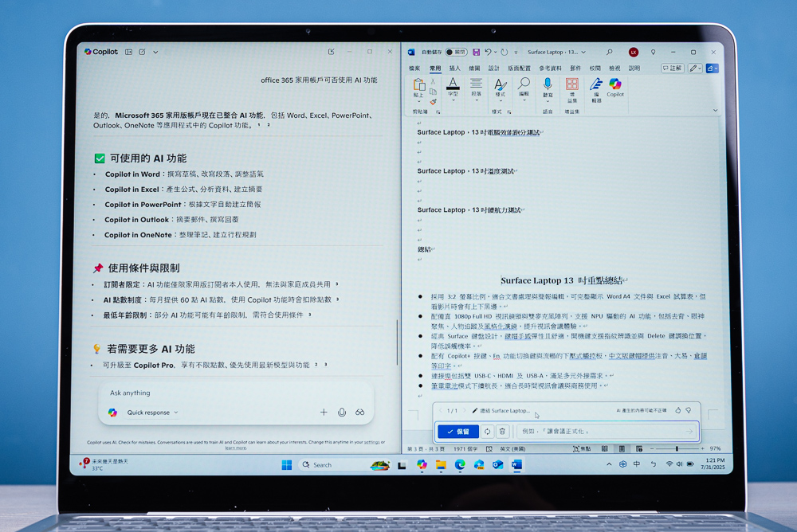797x532 pixels.
Task: Open the search magnifier in Word's title bar
Action: (x=609, y=52)
